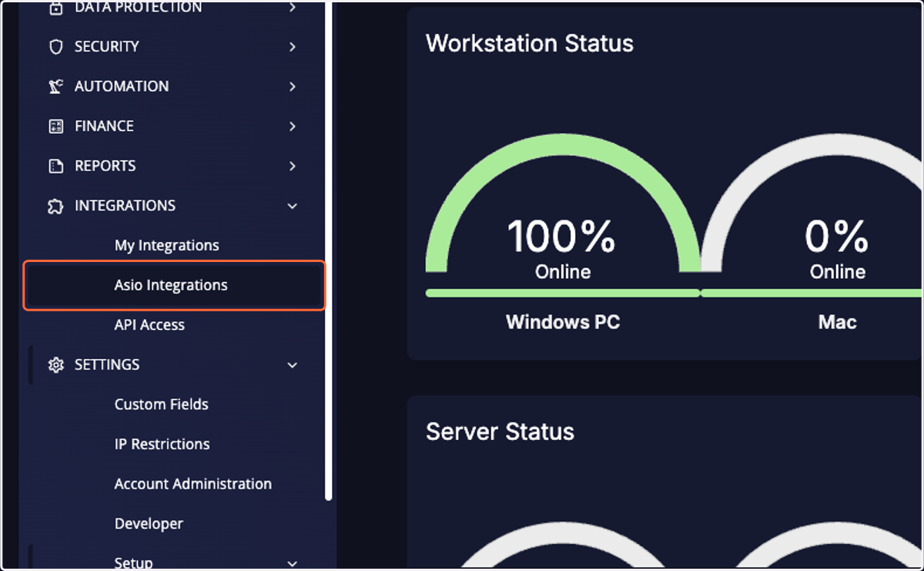Open the Automation menu

[122, 86]
